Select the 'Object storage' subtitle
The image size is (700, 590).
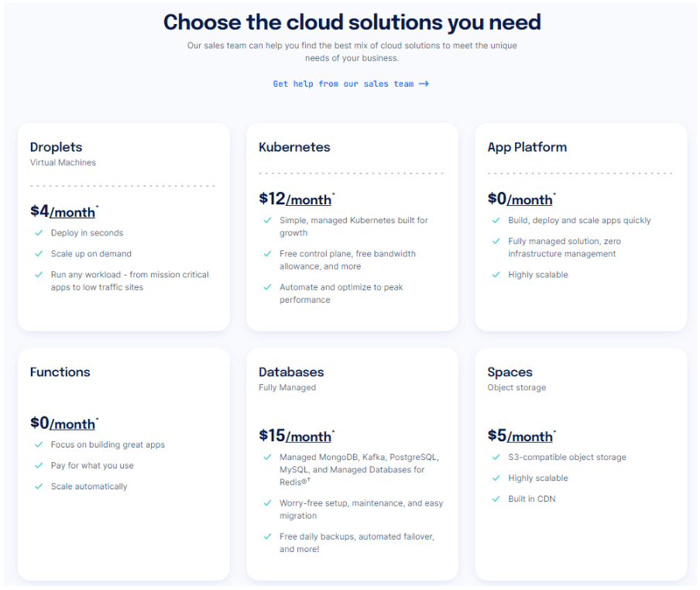click(516, 388)
